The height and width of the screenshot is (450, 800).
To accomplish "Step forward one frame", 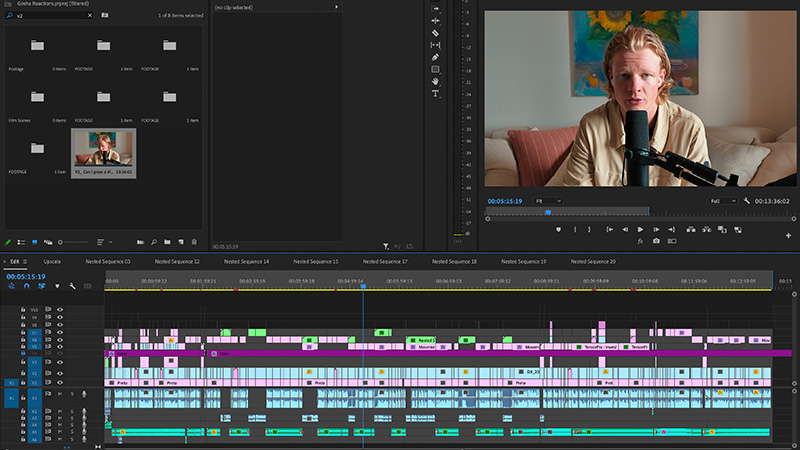I will click(656, 230).
